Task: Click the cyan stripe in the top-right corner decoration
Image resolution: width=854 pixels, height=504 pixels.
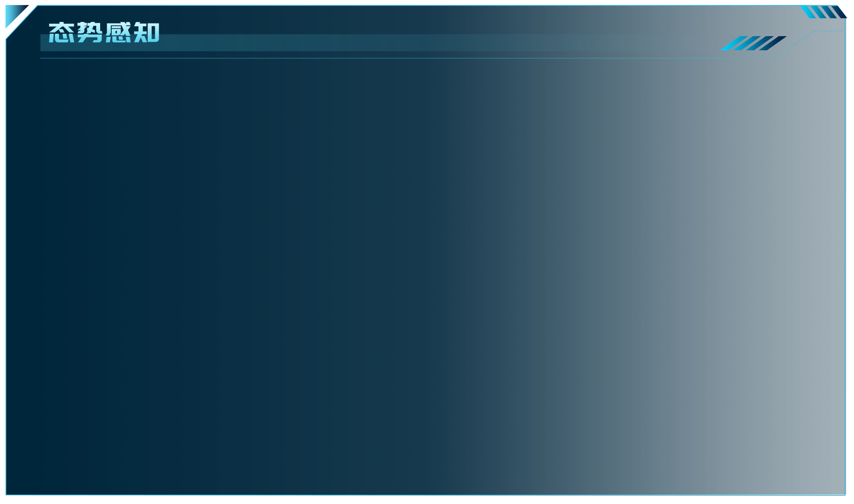Action: 808,12
